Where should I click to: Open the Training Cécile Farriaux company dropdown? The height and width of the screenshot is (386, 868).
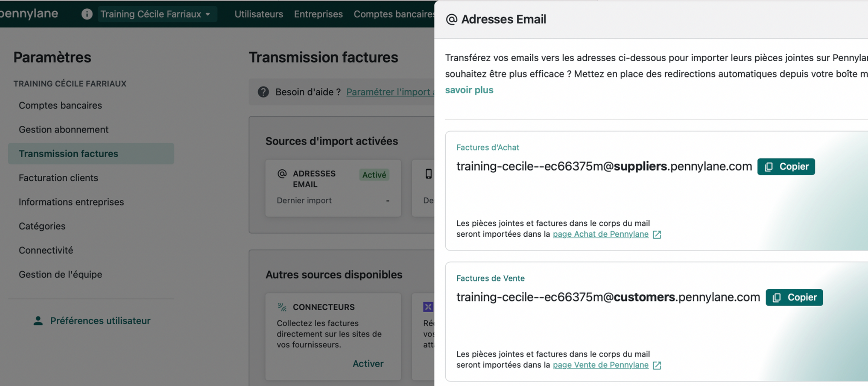(155, 14)
